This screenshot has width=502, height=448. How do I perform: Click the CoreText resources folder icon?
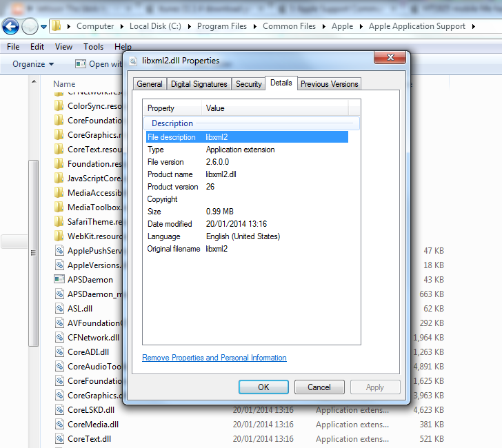pos(59,150)
